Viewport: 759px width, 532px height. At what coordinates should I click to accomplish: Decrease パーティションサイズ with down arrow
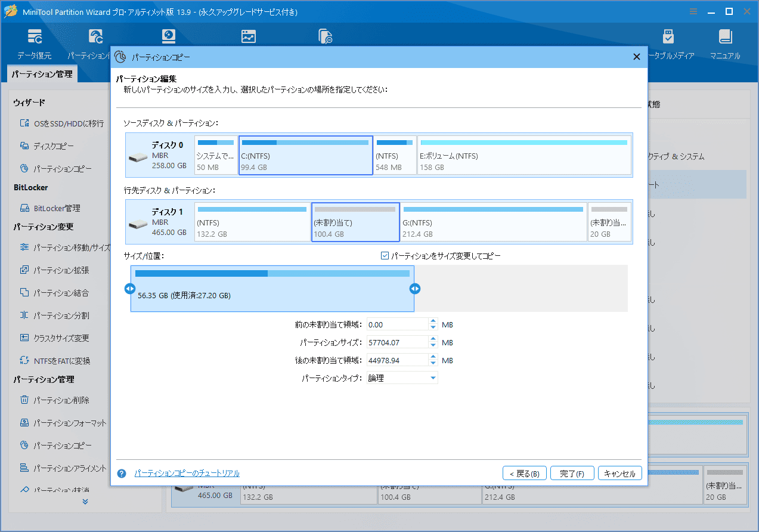(433, 345)
